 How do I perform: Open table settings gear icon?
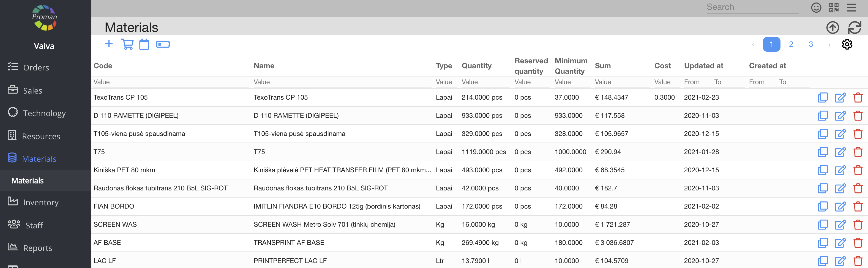pyautogui.click(x=847, y=45)
